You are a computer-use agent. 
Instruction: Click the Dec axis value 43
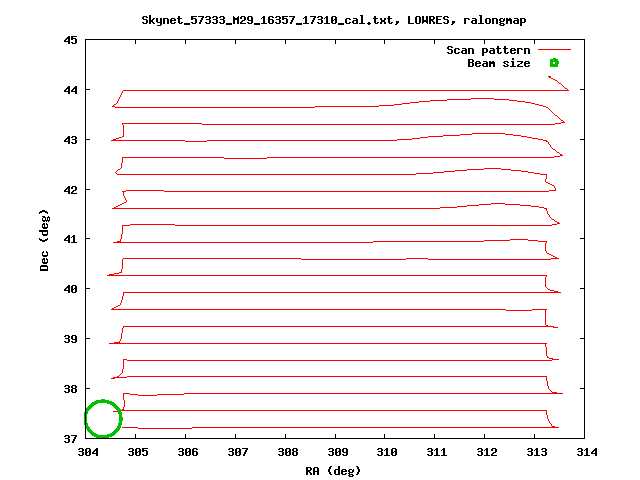tap(70, 140)
